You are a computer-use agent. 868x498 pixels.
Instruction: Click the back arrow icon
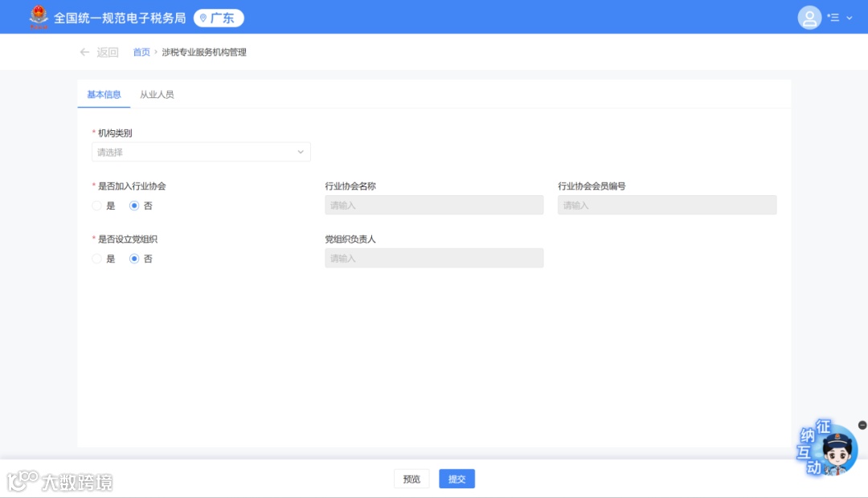point(84,52)
